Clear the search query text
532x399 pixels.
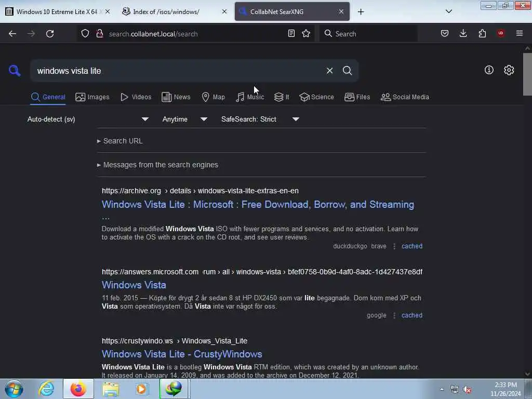pyautogui.click(x=329, y=71)
